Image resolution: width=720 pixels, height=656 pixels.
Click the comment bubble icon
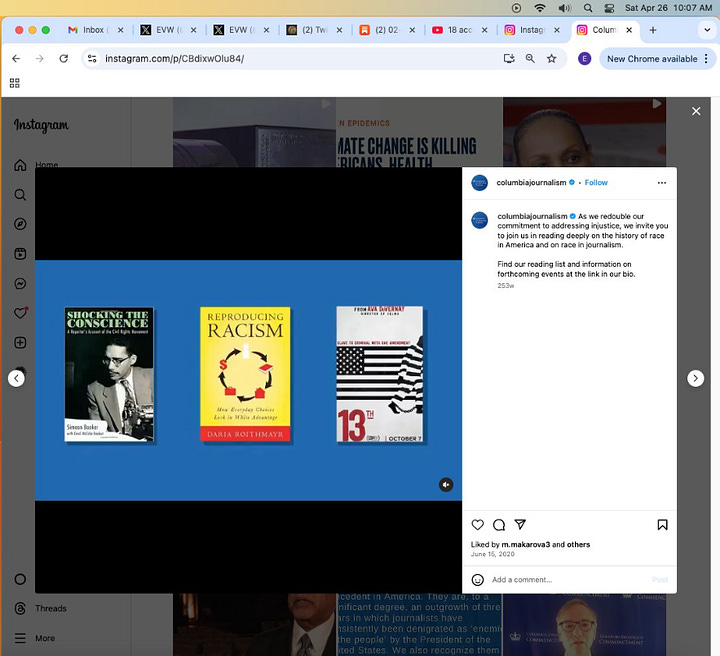point(499,525)
